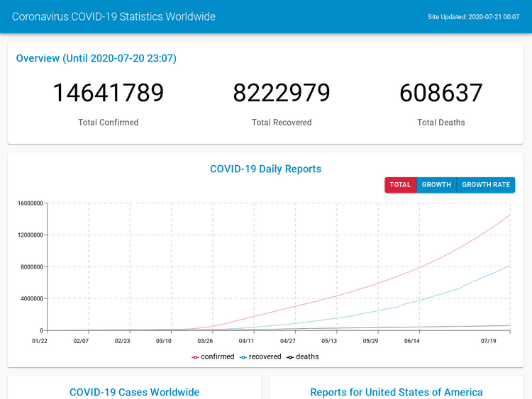Click the 02/23 x-axis date label

[x=122, y=341]
